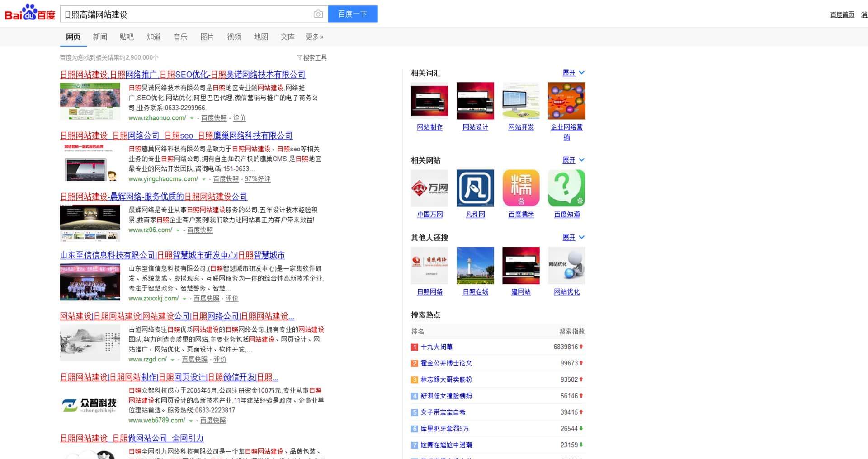This screenshot has height=459, width=868.
Task: Open the 中国万网 site icon
Action: pyautogui.click(x=429, y=188)
